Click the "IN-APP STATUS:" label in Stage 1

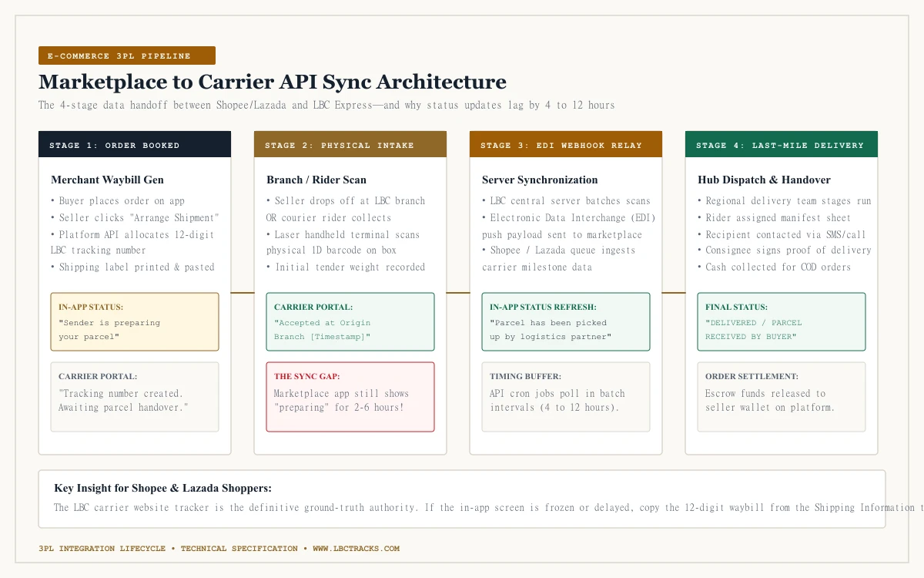pyautogui.click(x=91, y=307)
